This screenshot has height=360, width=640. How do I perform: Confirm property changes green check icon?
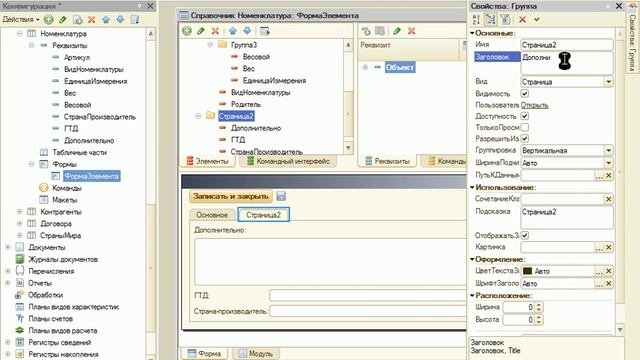point(537,19)
